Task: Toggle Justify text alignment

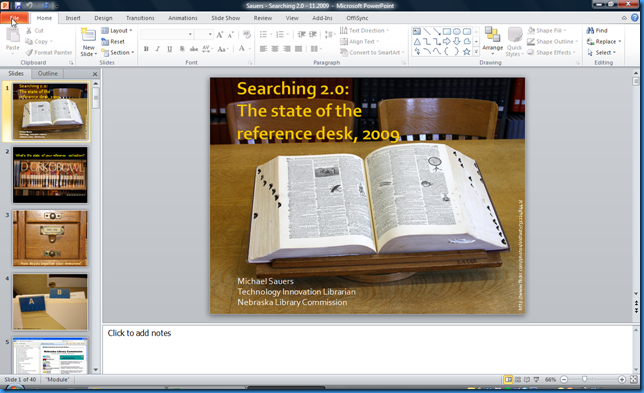Action: [x=299, y=49]
